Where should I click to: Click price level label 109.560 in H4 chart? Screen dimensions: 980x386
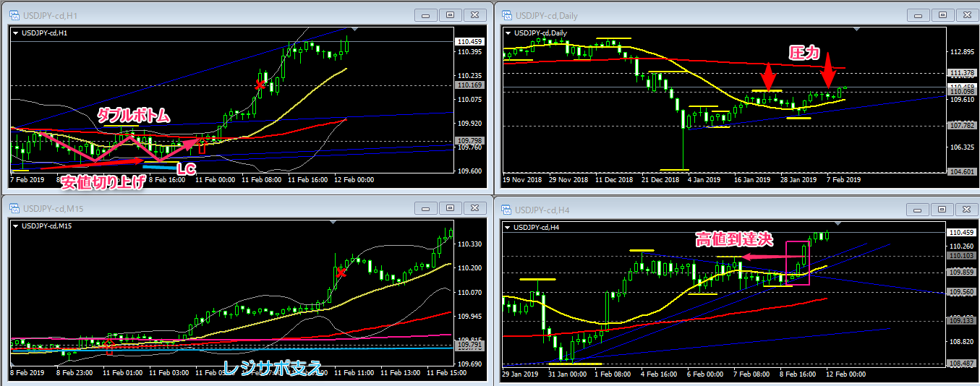pos(962,292)
